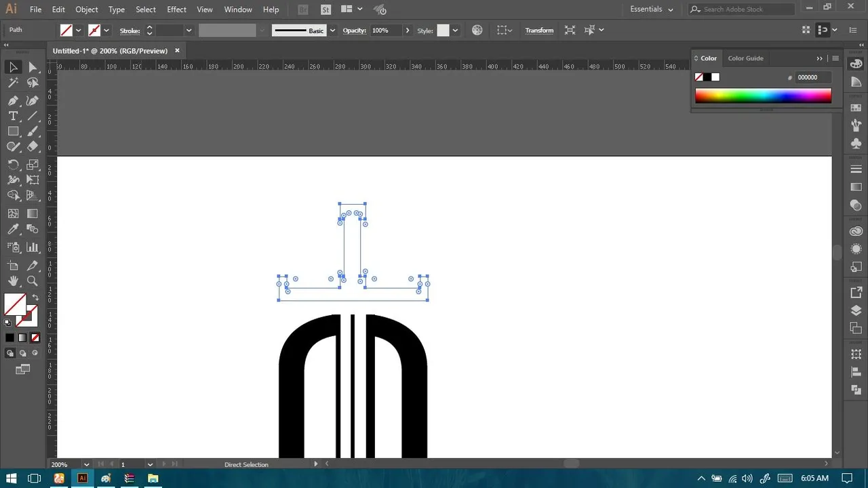Open the Essentials workspace switcher
The height and width of the screenshot is (488, 868).
click(x=652, y=9)
